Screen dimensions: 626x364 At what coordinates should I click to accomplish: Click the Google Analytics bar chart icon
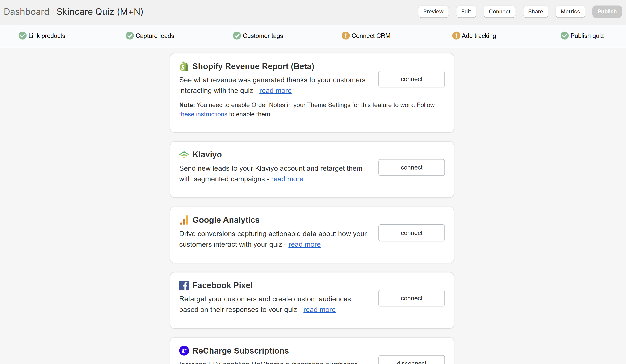coord(184,220)
